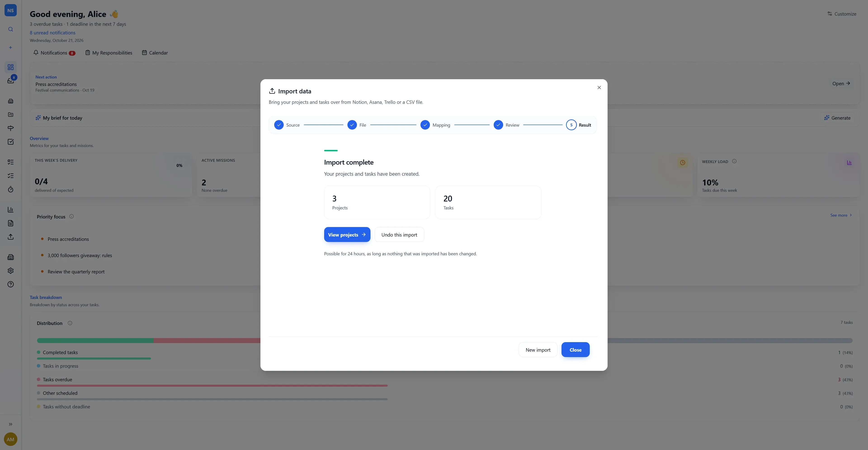This screenshot has width=868, height=450.
Task: Select the Result step number 5
Action: coord(579,125)
